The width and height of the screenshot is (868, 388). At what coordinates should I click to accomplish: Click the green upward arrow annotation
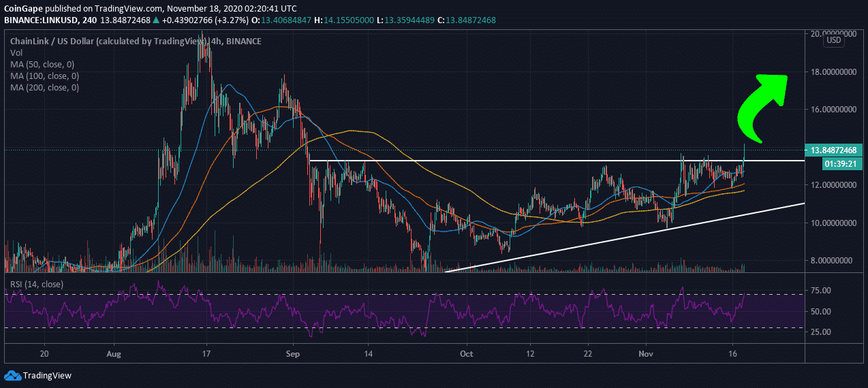coord(763,102)
